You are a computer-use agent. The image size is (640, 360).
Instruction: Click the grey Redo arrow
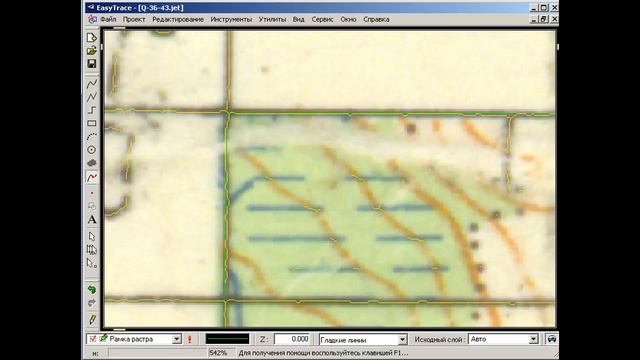point(92,303)
